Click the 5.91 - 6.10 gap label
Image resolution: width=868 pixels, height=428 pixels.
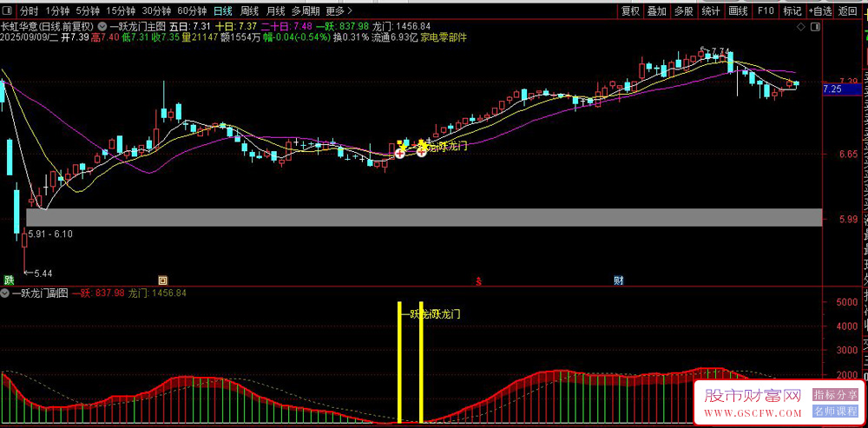[49, 234]
